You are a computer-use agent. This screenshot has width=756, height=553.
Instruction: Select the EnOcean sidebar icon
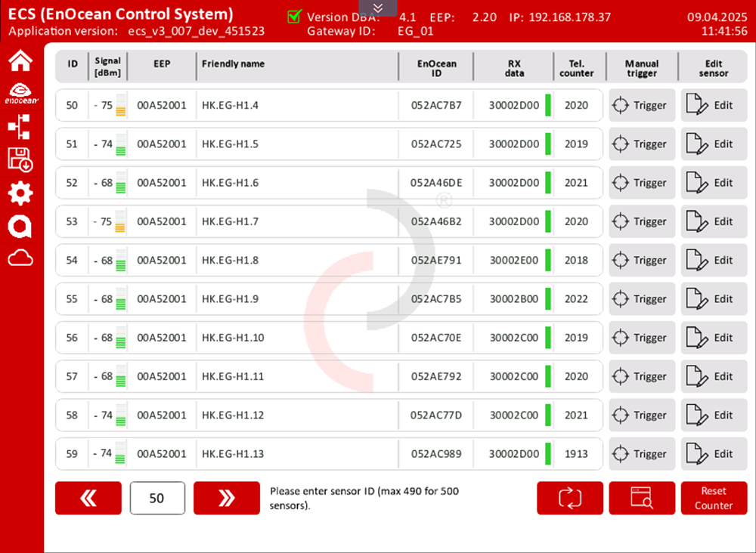point(20,93)
